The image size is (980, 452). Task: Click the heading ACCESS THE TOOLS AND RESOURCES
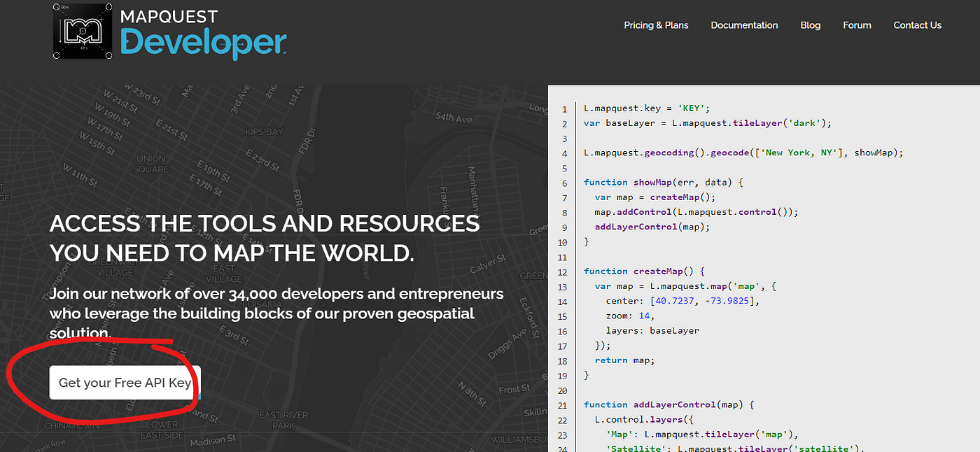pyautogui.click(x=265, y=224)
